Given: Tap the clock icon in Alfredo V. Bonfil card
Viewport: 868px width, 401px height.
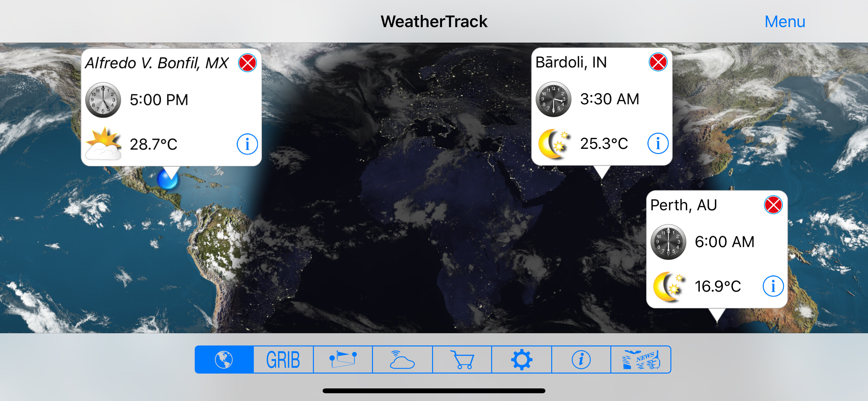Looking at the screenshot, I should 103,100.
